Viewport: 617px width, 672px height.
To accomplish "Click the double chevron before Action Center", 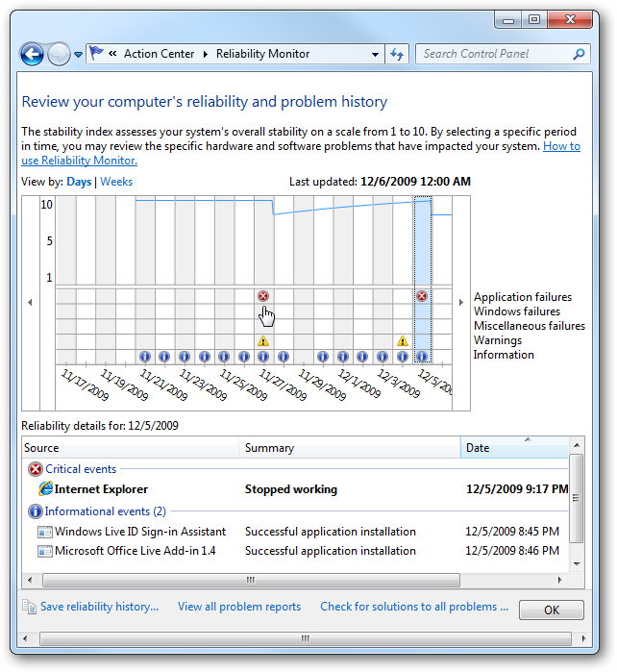I will tap(112, 54).
